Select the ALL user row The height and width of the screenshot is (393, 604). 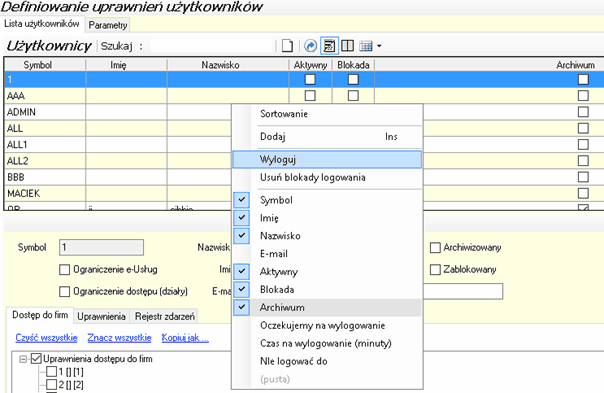coord(117,128)
